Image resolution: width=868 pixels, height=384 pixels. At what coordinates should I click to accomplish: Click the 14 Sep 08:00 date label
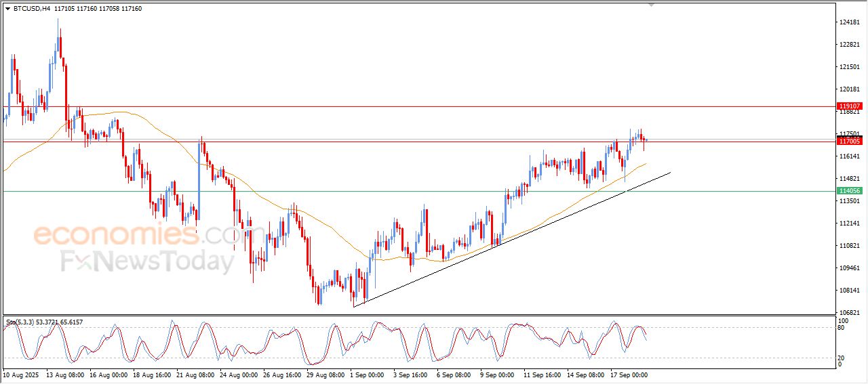[586, 375]
